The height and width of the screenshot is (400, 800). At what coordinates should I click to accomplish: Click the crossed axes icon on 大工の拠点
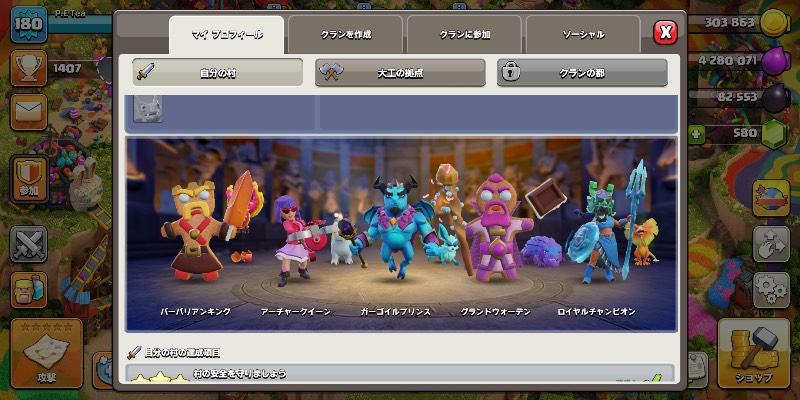tap(330, 72)
